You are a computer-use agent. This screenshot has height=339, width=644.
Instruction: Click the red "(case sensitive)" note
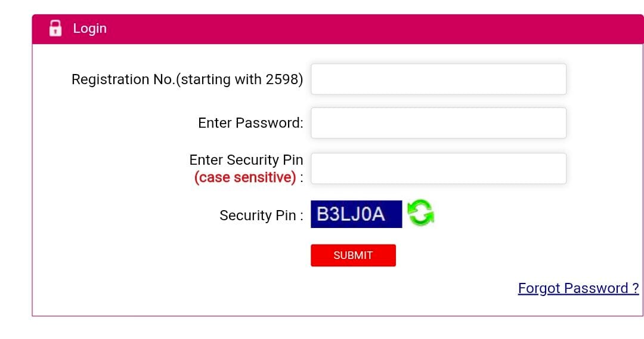pos(245,177)
